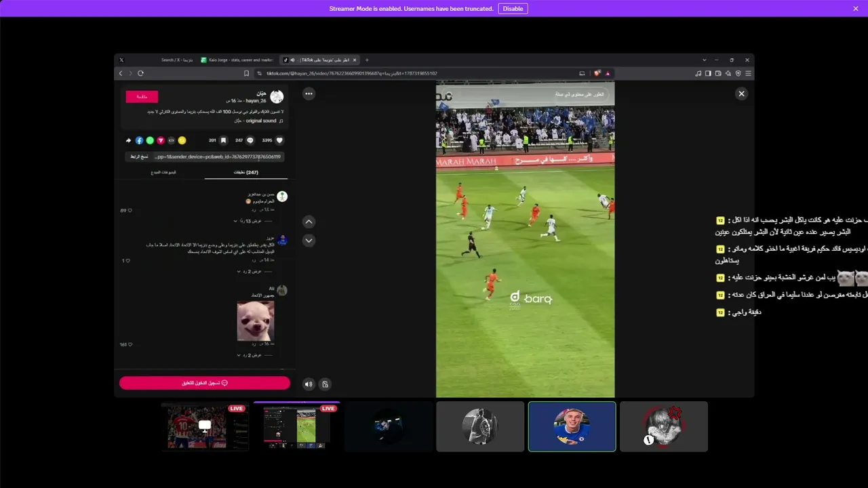
Task: Go to next video with down chevron
Action: 309,241
